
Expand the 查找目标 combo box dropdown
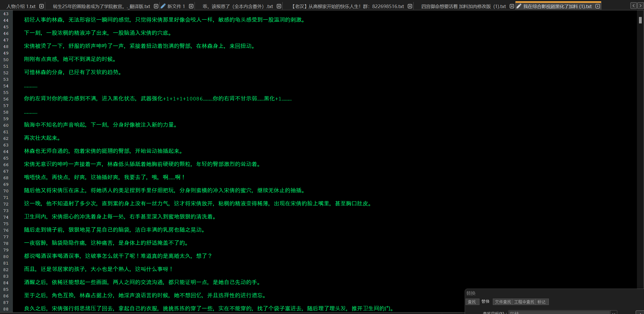[x=614, y=313]
